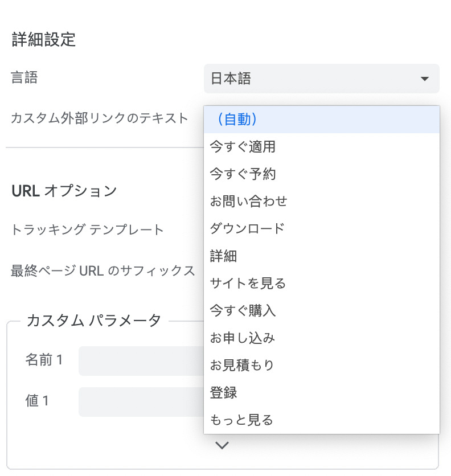Viewport: 451px width, 476px height.
Task: Click the 最終ページ URL のサフィックス label
Action: coord(103,271)
